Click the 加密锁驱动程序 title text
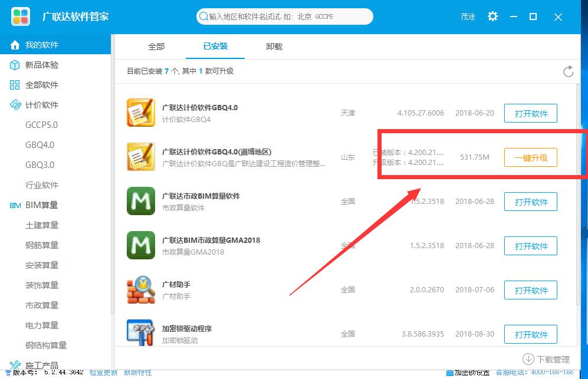The image size is (588, 379). coord(187,329)
